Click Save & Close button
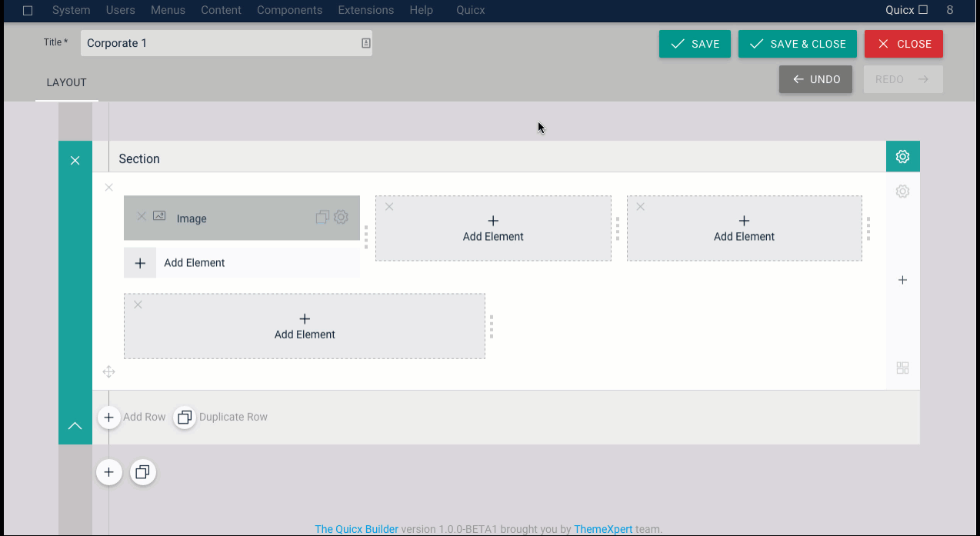 [x=798, y=44]
